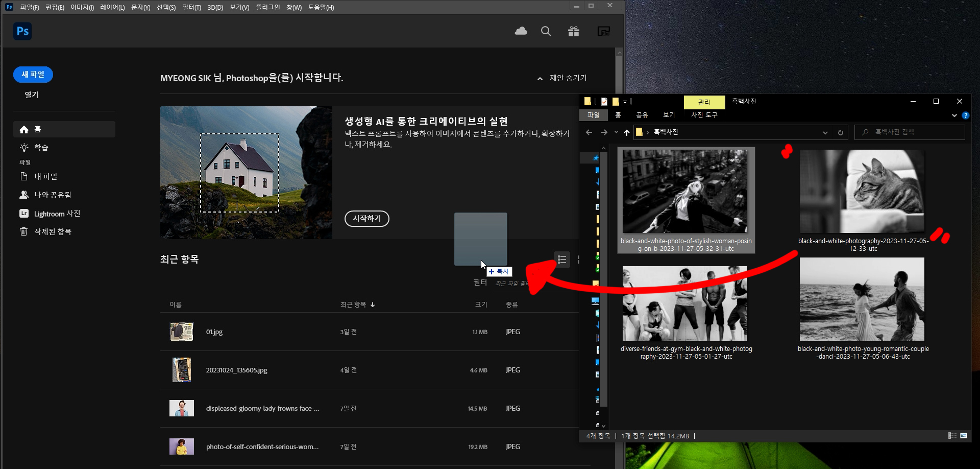This screenshot has width=980, height=469.
Task: Open 파일 tab in Explorer ribbon
Action: coord(593,115)
